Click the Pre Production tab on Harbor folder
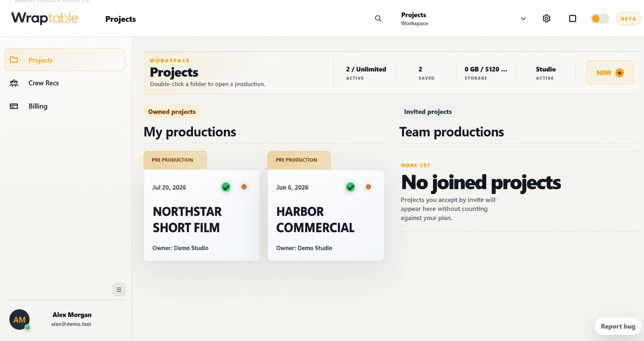 (299, 160)
